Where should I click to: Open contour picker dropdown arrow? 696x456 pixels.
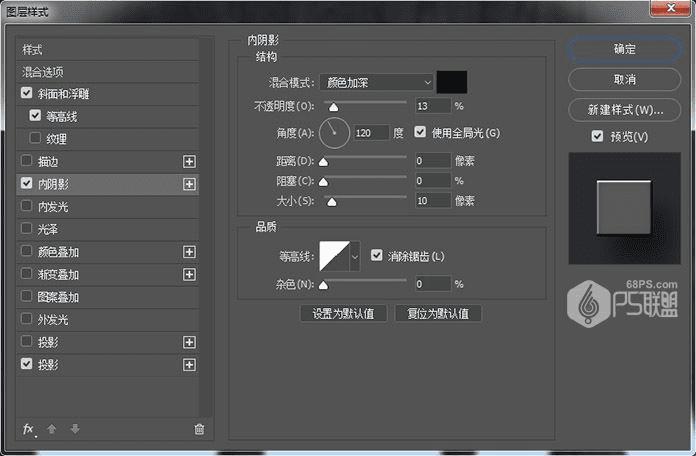tap(355, 257)
